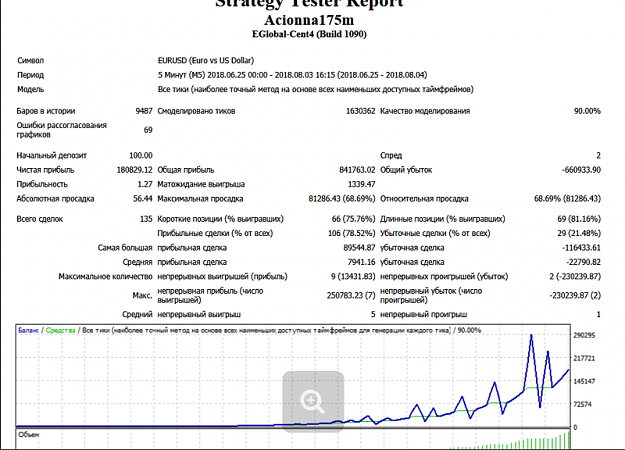The height and width of the screenshot is (450, 625).
Task: Click the relative drawdown value '68.69% (81286.43)'
Action: [567, 198]
